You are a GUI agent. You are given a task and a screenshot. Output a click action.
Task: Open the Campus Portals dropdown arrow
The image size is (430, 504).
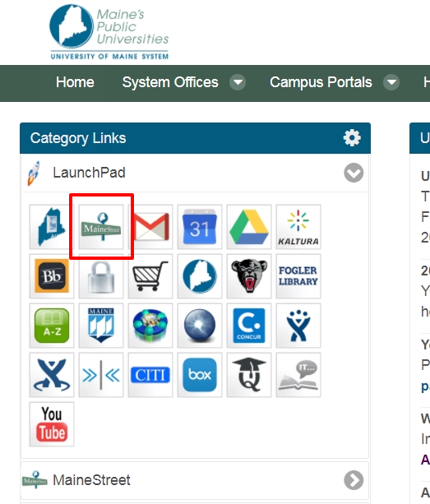[x=391, y=82]
